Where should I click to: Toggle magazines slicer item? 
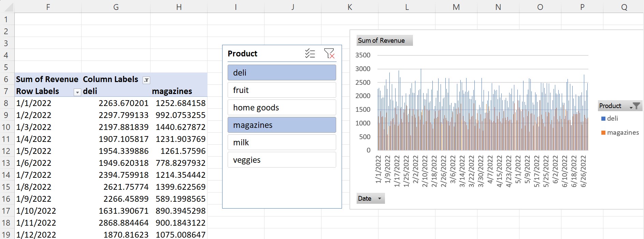pos(282,125)
